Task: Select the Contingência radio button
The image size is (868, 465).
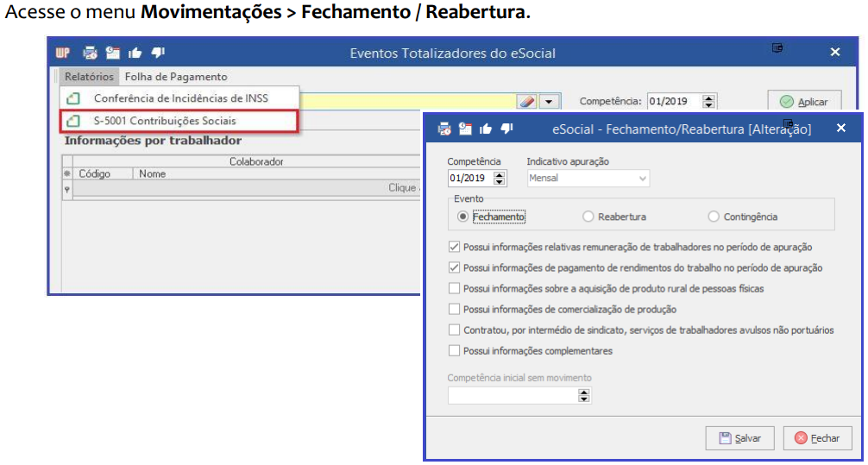Action: pyautogui.click(x=714, y=217)
